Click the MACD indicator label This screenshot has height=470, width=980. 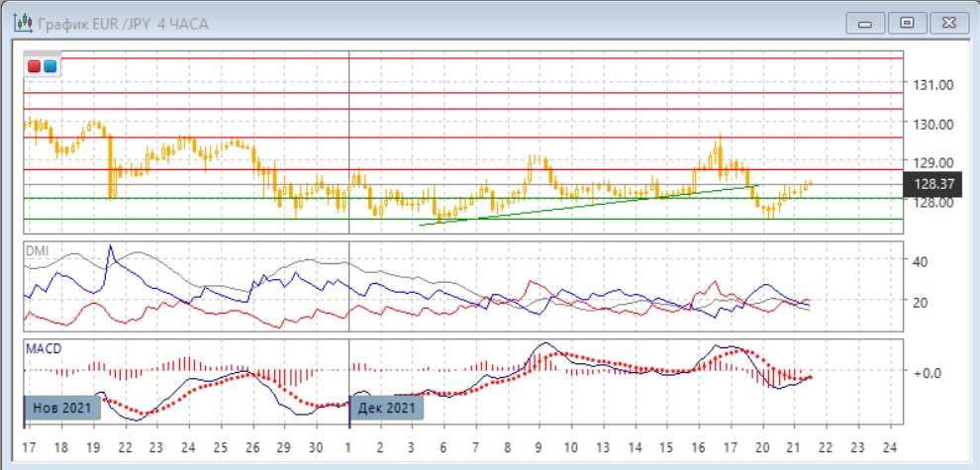click(x=43, y=348)
